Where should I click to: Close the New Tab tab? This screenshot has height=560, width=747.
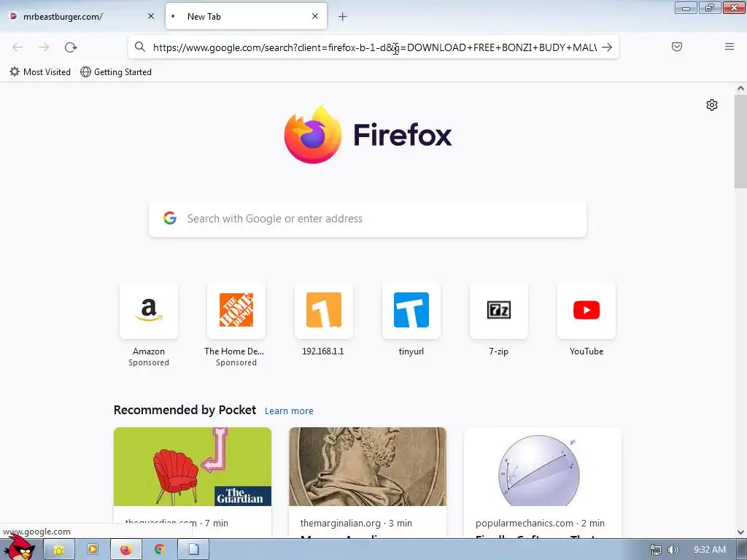coord(315,16)
